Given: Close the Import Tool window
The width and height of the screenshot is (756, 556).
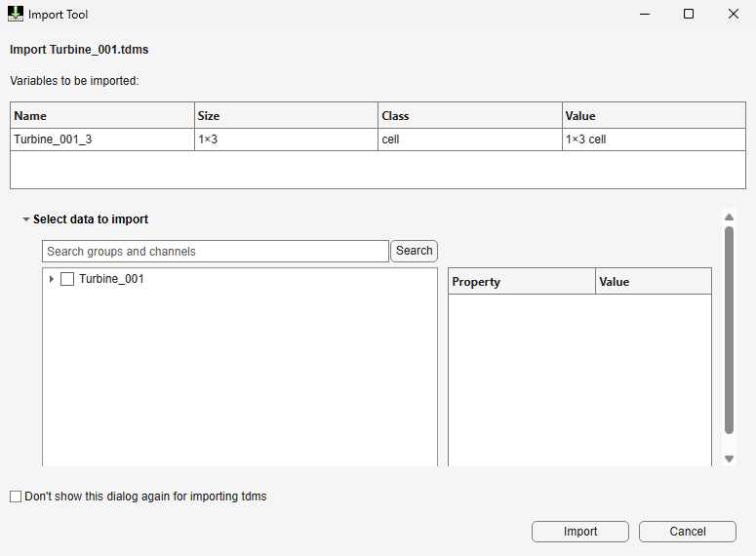Looking at the screenshot, I should (x=733, y=14).
